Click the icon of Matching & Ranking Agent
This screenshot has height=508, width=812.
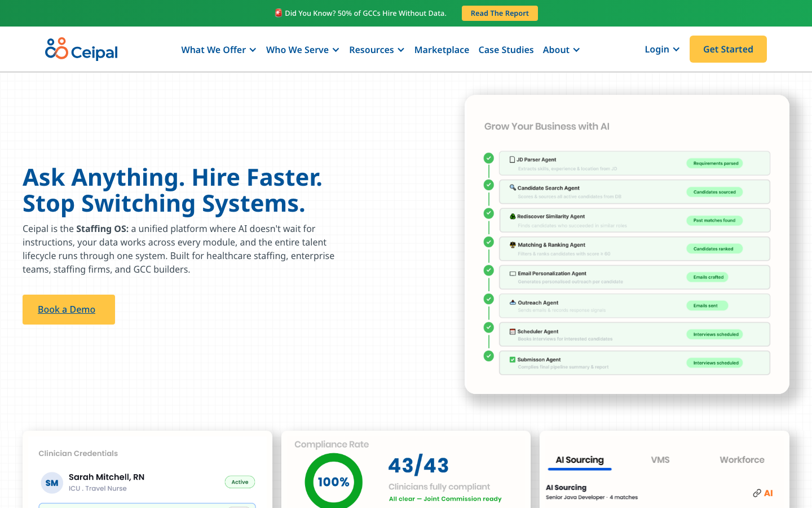pyautogui.click(x=513, y=245)
